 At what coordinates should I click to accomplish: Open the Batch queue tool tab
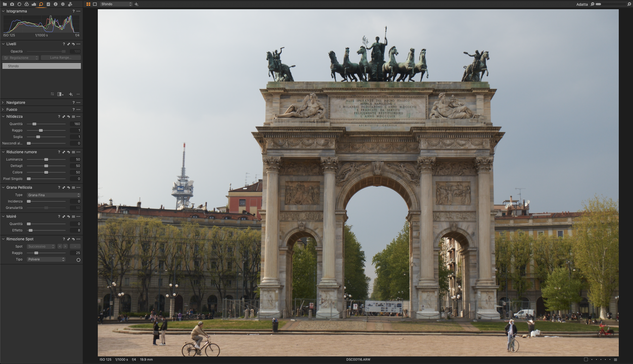pyautogui.click(x=70, y=4)
